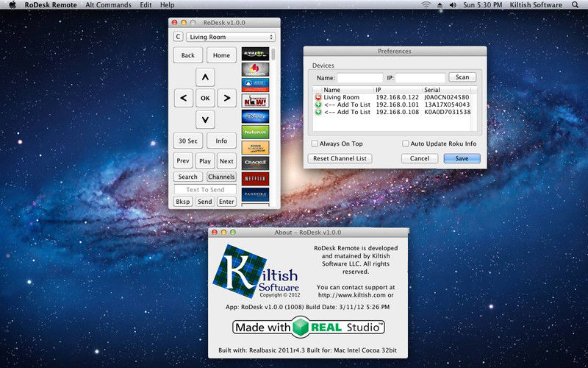Click the Bksp button
This screenshot has width=588, height=368.
click(x=183, y=202)
